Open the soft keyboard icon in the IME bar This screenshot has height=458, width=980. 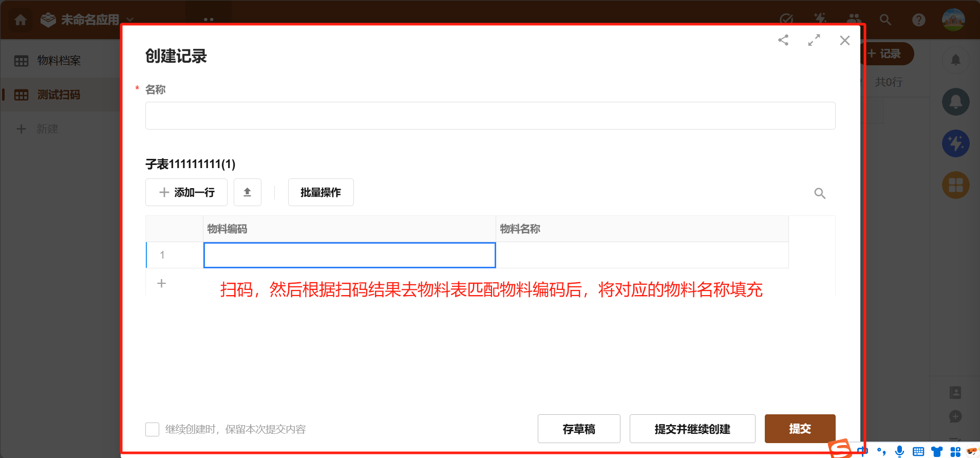click(x=918, y=452)
